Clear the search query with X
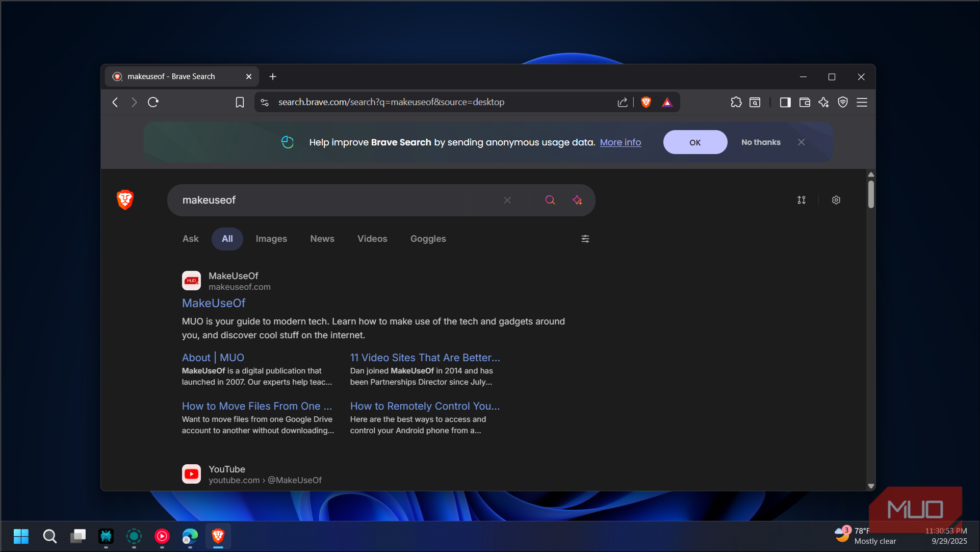The height and width of the screenshot is (552, 980). [x=507, y=200]
